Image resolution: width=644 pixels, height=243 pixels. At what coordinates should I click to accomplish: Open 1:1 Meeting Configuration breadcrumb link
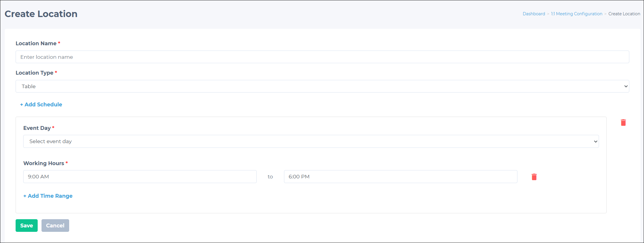click(x=577, y=14)
